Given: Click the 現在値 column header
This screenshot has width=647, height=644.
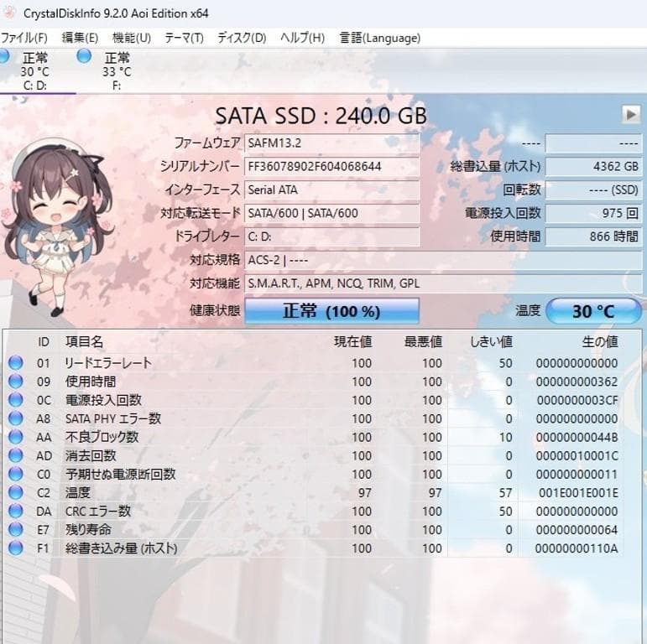Looking at the screenshot, I should click(x=352, y=342).
